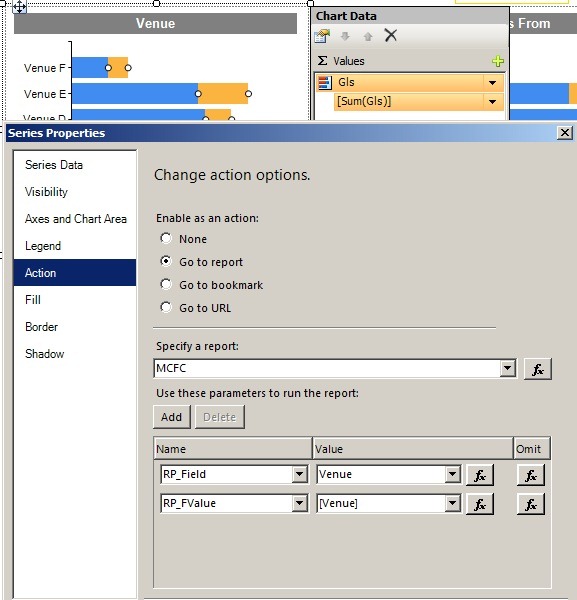Click the Add parameter button
This screenshot has height=600, width=577.
point(171,417)
